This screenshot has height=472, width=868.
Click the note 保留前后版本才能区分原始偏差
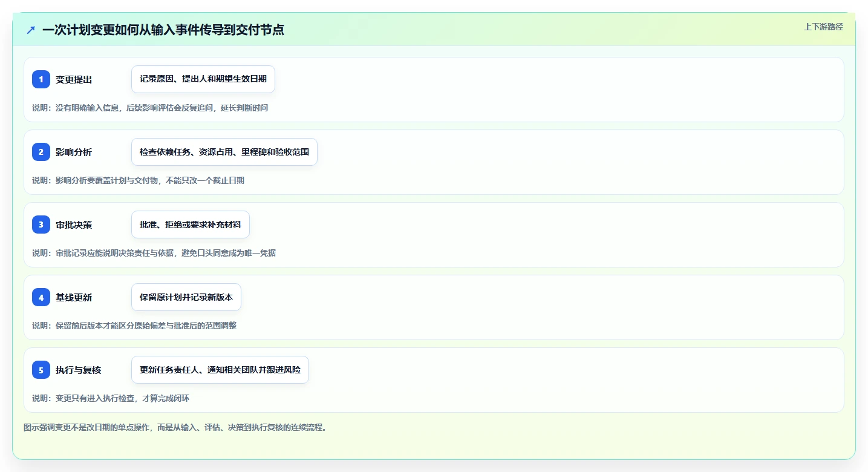click(x=134, y=326)
